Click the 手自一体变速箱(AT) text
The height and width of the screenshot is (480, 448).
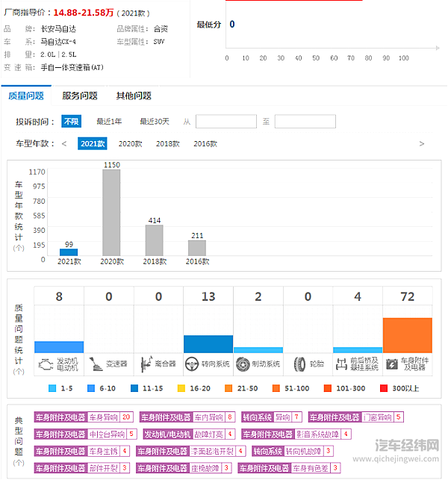72,67
